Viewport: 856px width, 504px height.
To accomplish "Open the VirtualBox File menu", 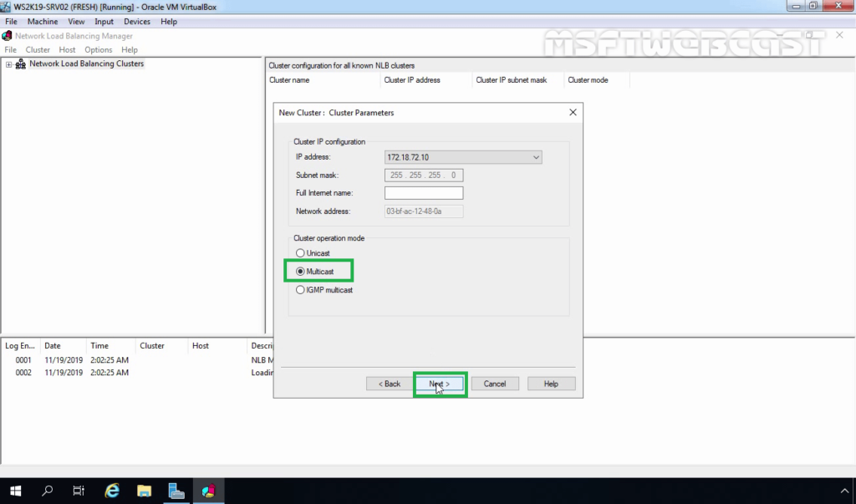I will coord(11,22).
